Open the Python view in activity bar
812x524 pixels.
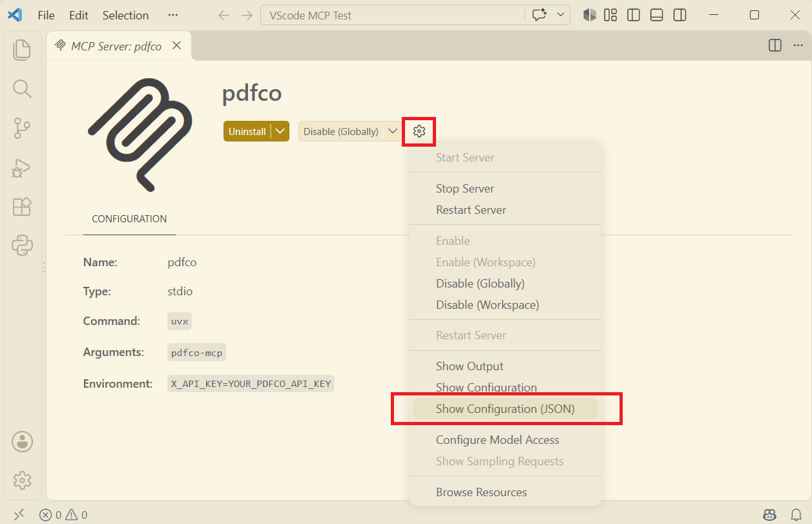click(x=22, y=246)
